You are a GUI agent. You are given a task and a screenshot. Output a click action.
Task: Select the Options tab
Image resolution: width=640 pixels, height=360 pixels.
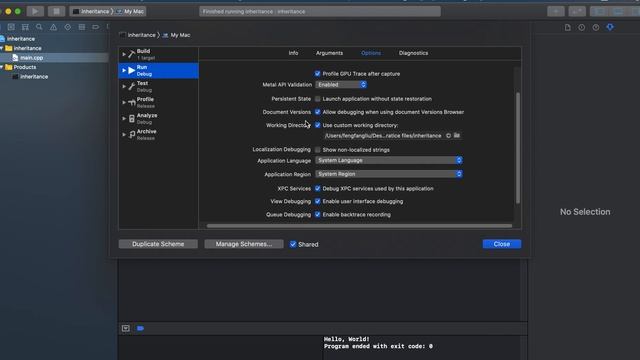click(x=371, y=53)
